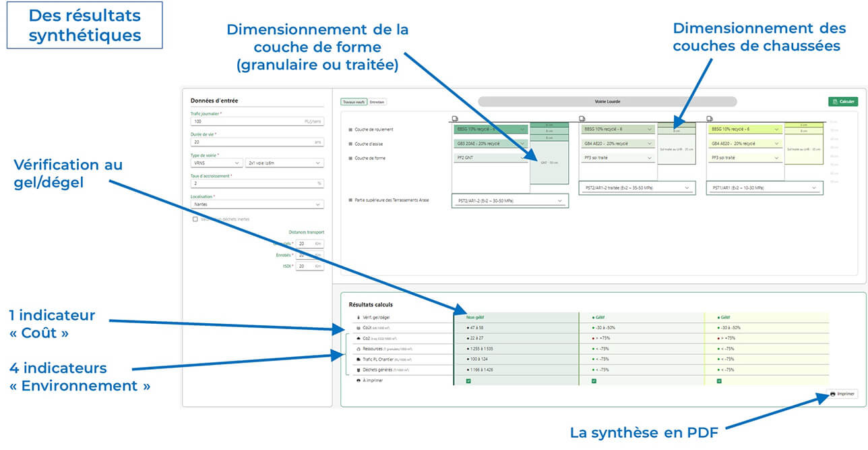Click the Vérif. gel/dégel thermometer icon
The width and height of the screenshot is (868, 450).
358,317
